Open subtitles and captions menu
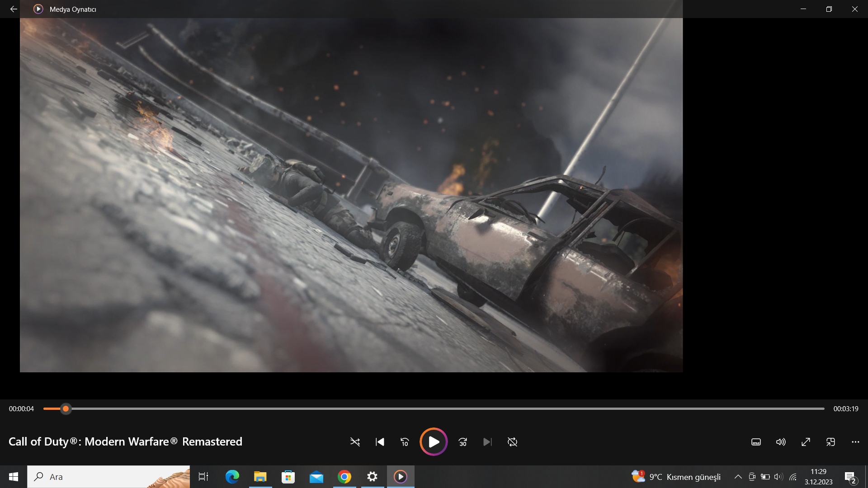 [756, 442]
